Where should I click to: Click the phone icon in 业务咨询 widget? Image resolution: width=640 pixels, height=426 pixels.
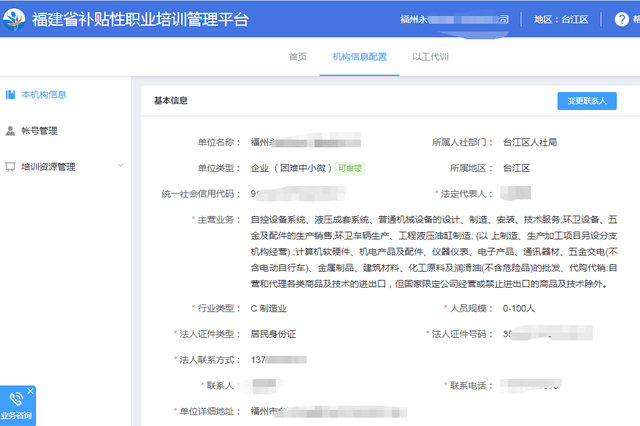[x=17, y=398]
